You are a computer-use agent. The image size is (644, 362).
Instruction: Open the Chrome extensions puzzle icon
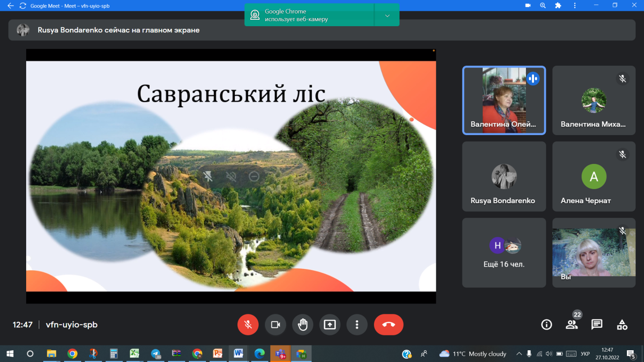pos(558,6)
